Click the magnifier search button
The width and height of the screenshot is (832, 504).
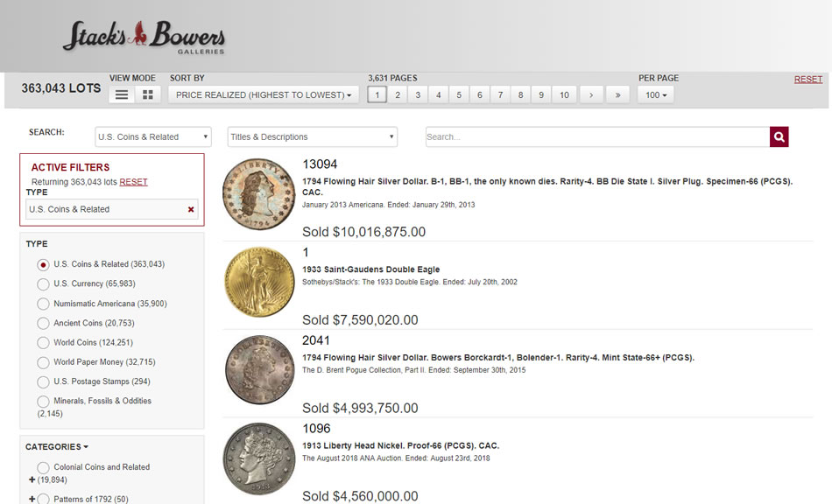click(779, 136)
